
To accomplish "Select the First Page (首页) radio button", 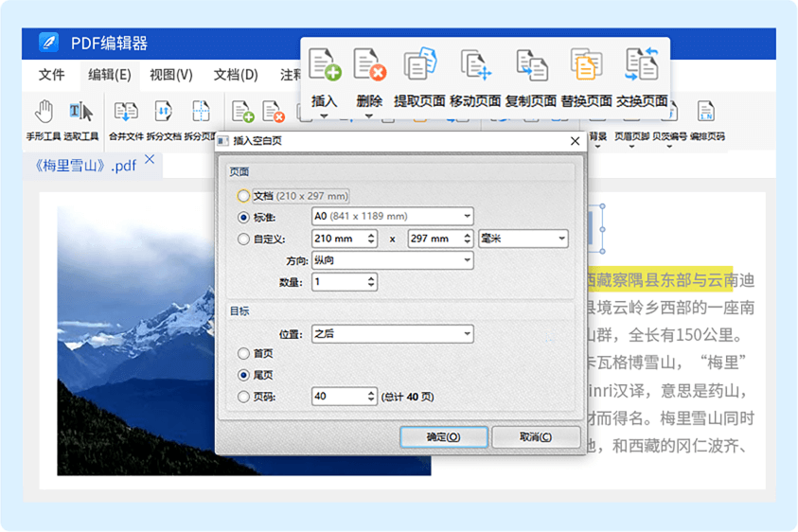I will 244,354.
